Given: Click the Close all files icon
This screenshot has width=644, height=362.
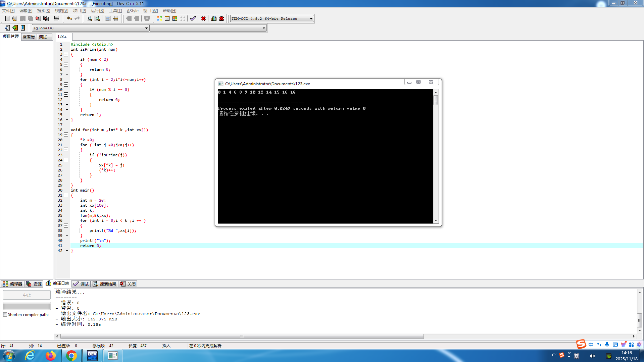Looking at the screenshot, I should click(x=46, y=18).
